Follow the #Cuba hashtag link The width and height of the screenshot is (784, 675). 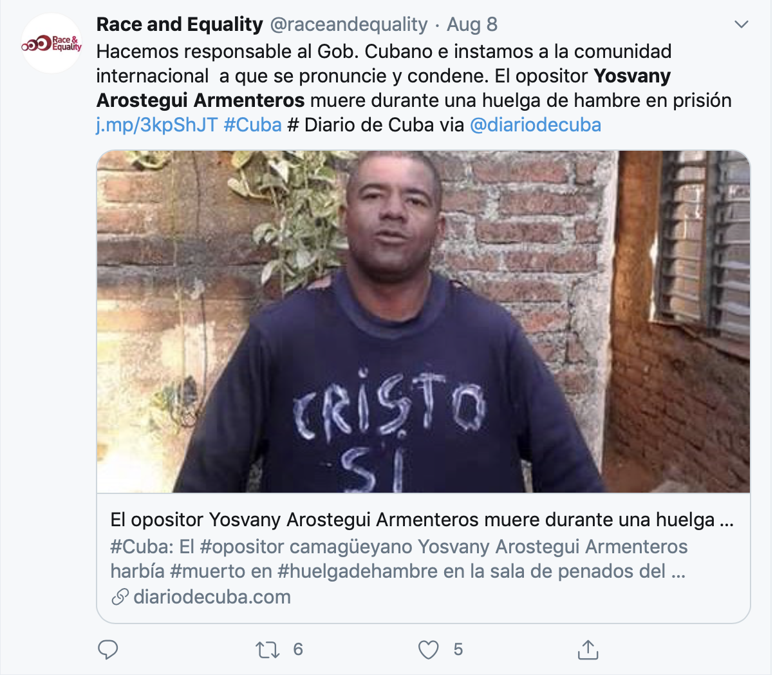point(253,124)
